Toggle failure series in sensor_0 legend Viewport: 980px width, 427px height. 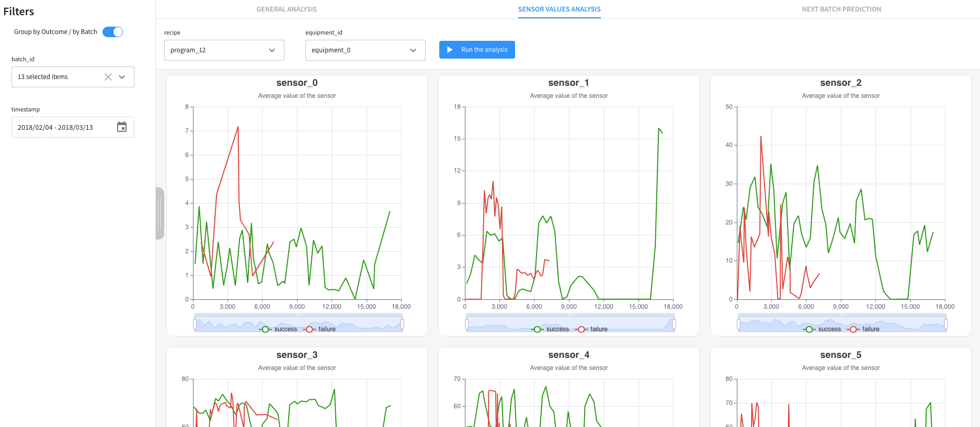tap(320, 329)
